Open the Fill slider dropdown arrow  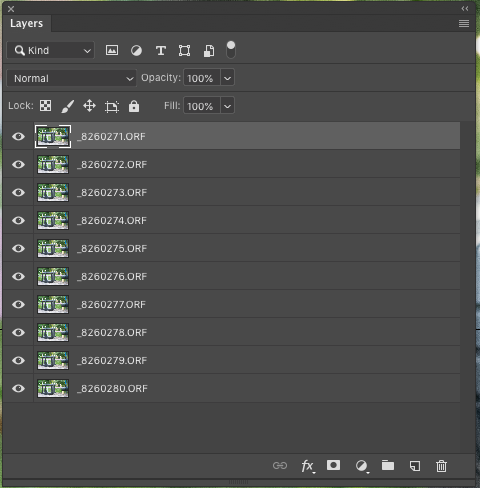pyautogui.click(x=227, y=106)
